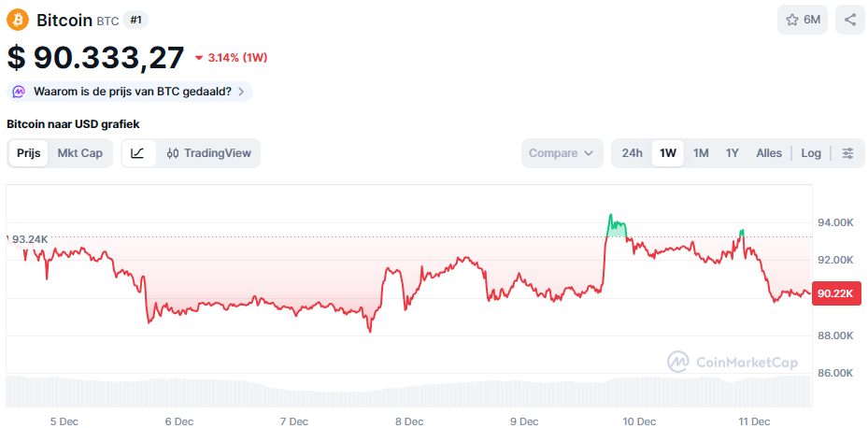The image size is (868, 428).
Task: Expand the Compare dropdown
Action: click(x=562, y=153)
